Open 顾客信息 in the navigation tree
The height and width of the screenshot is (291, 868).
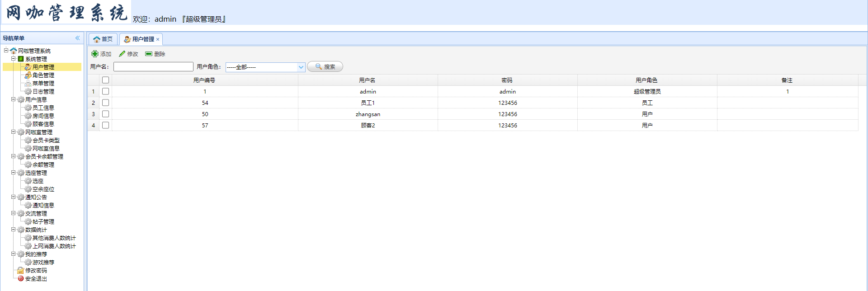pos(43,124)
